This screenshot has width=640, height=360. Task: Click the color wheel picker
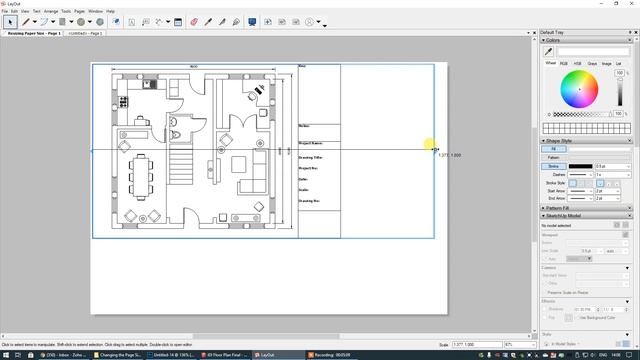pyautogui.click(x=579, y=89)
